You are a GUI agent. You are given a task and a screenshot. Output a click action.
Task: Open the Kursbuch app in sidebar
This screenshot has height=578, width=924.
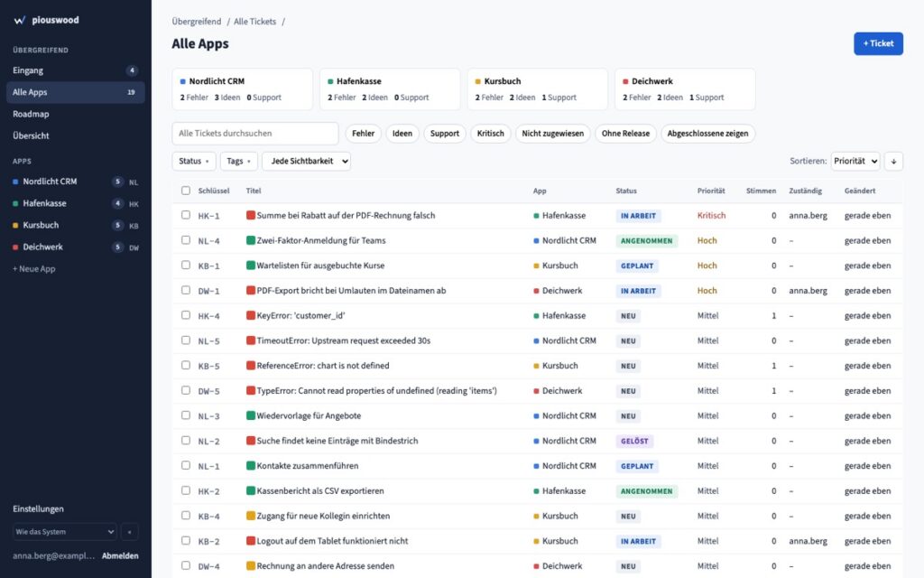(76, 225)
